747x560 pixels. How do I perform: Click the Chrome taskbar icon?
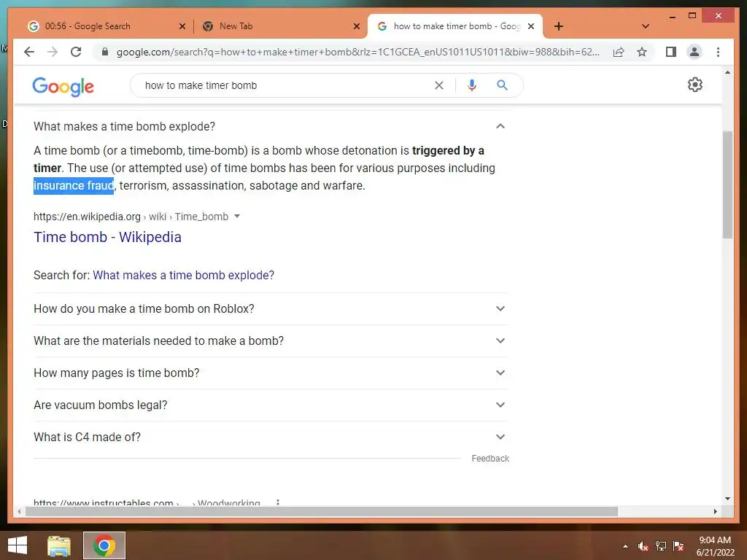pos(104,545)
